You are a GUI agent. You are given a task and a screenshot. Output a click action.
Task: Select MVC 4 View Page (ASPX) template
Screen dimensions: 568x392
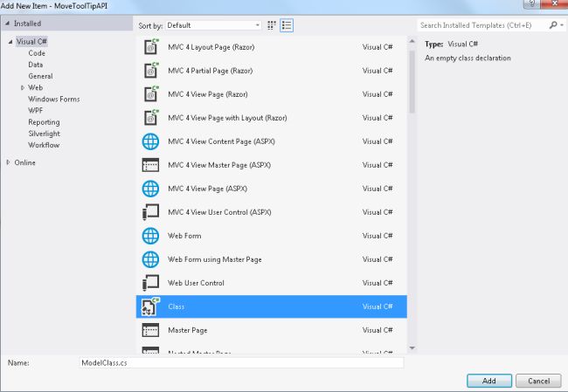(271, 189)
